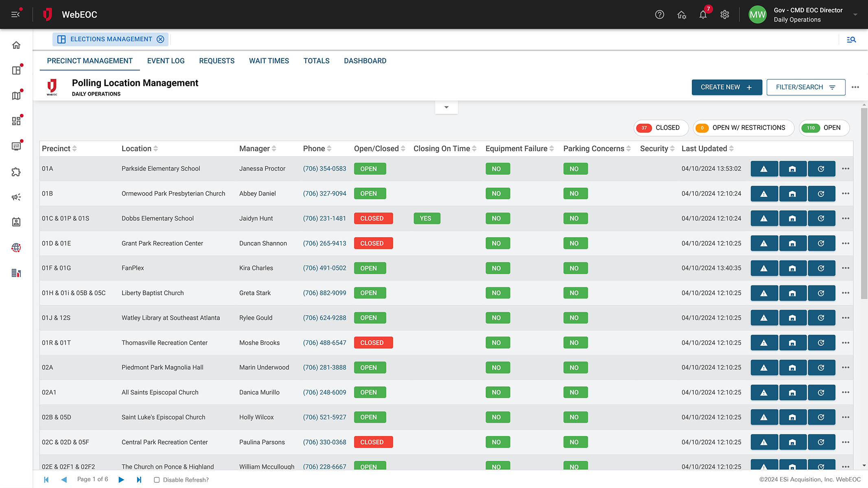
Task: Toggle the CLOSED status filter chip
Action: 661,128
